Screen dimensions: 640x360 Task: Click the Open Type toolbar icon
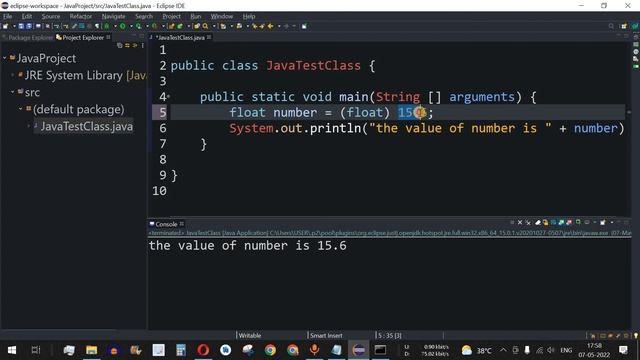[x=197, y=26]
